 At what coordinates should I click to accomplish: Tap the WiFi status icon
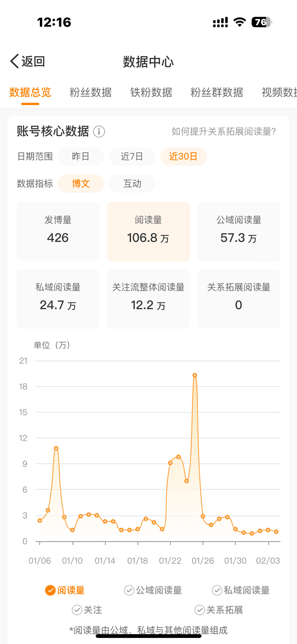tap(240, 22)
